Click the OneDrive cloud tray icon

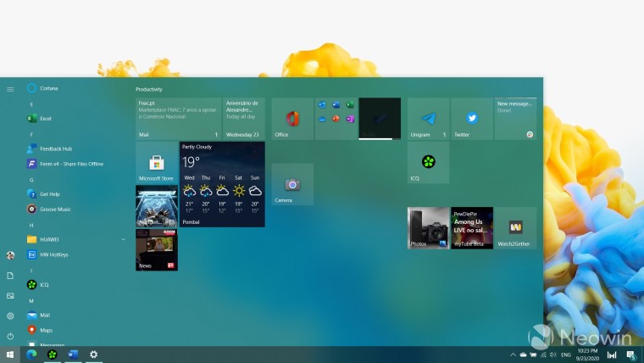[524, 355]
